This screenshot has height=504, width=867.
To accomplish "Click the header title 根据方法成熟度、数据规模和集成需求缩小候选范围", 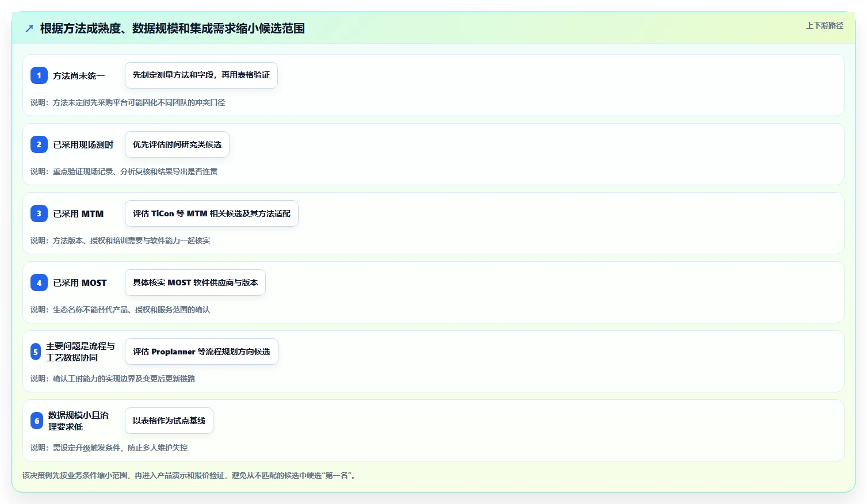I will point(173,28).
